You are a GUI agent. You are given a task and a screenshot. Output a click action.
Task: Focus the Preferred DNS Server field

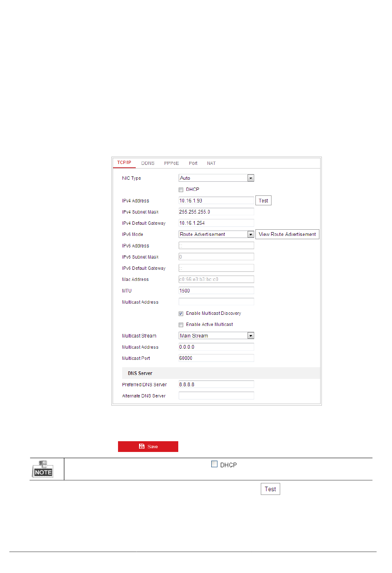pyautogui.click(x=216, y=385)
